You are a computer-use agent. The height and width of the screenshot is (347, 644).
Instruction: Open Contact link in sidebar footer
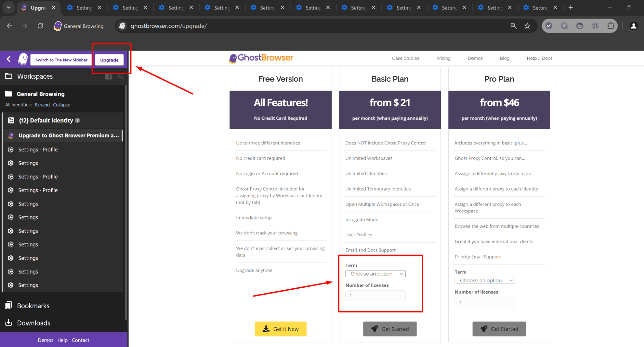[81, 340]
